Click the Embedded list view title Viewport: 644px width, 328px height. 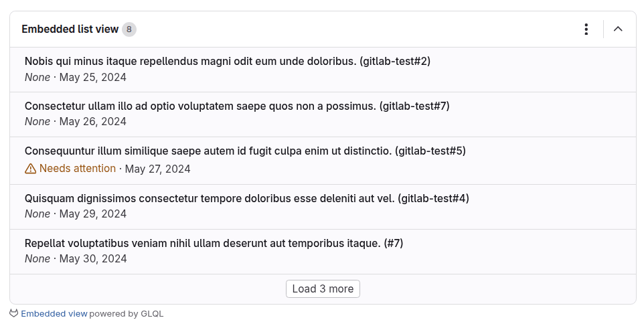(x=70, y=29)
